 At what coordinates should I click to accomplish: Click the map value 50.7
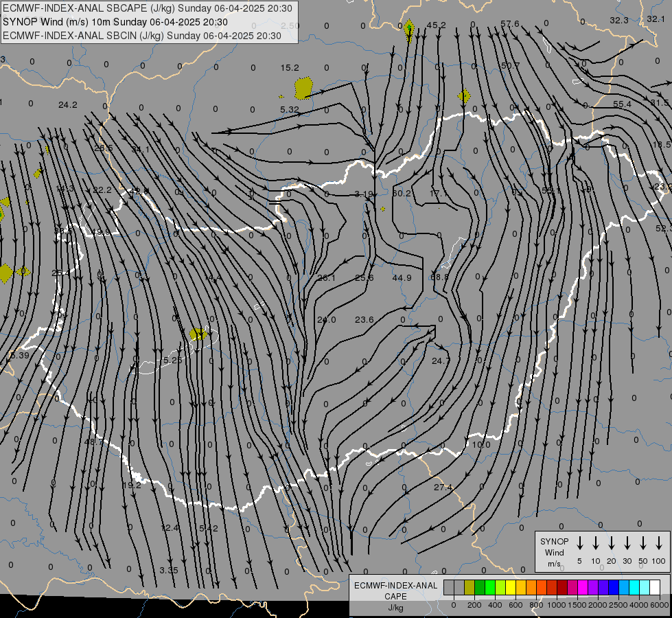(x=510, y=66)
